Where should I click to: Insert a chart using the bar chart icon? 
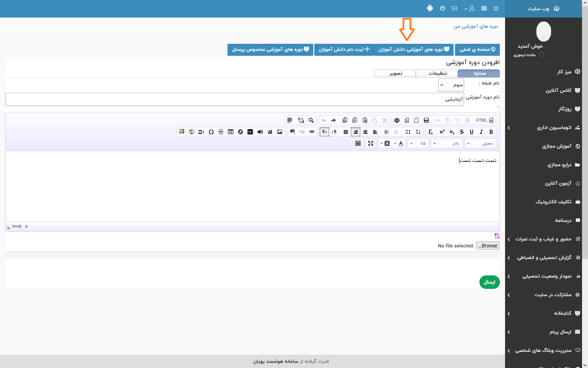click(270, 132)
